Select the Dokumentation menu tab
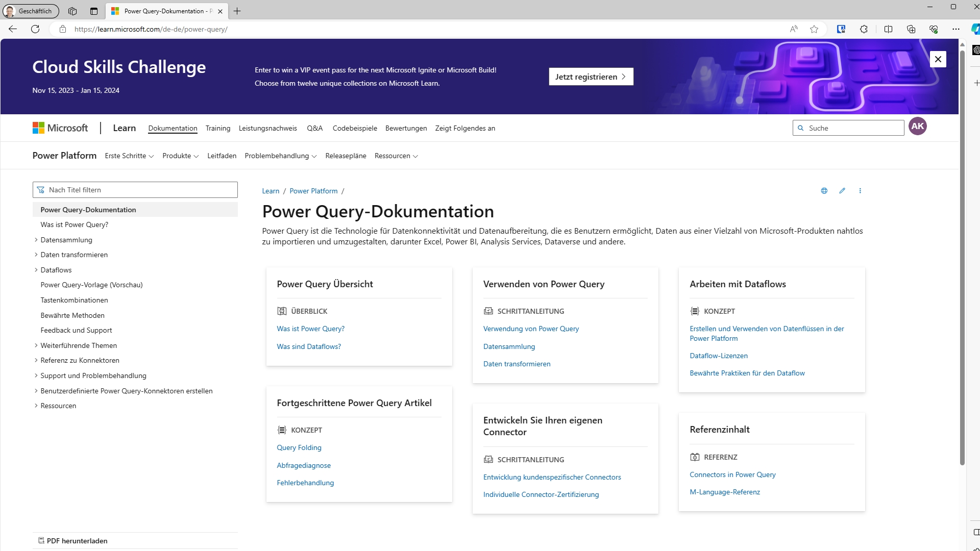Viewport: 980px width, 551px height. [x=173, y=128]
